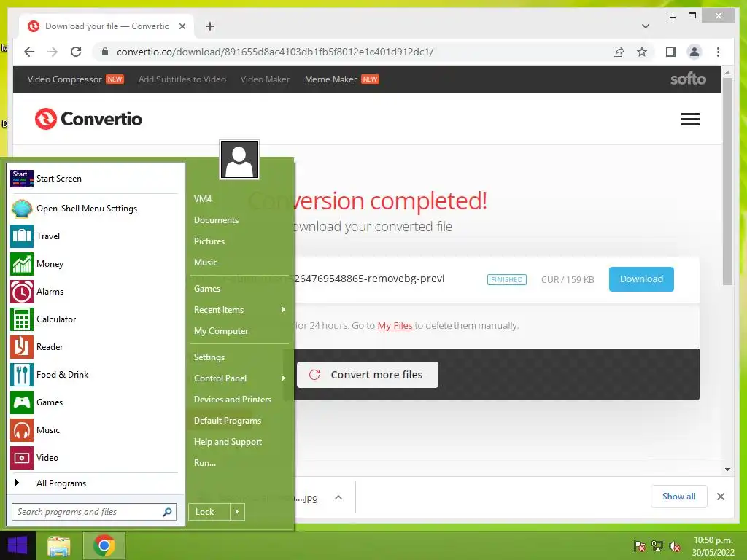Open a new Chrome tab
This screenshot has width=747, height=560.
(x=209, y=26)
